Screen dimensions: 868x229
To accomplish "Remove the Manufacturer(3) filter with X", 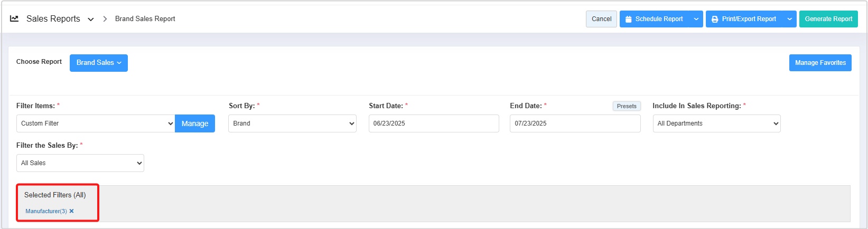I will 72,211.
